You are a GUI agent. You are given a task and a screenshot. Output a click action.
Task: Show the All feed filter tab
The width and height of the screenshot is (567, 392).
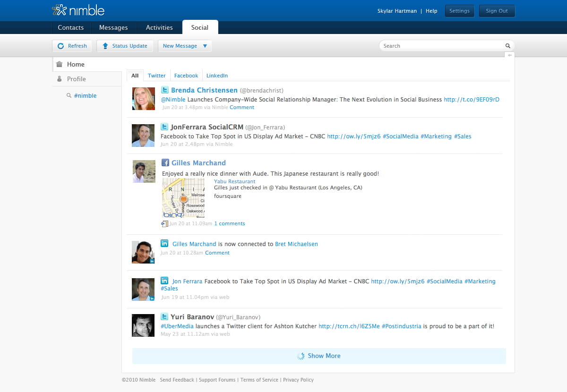point(135,76)
